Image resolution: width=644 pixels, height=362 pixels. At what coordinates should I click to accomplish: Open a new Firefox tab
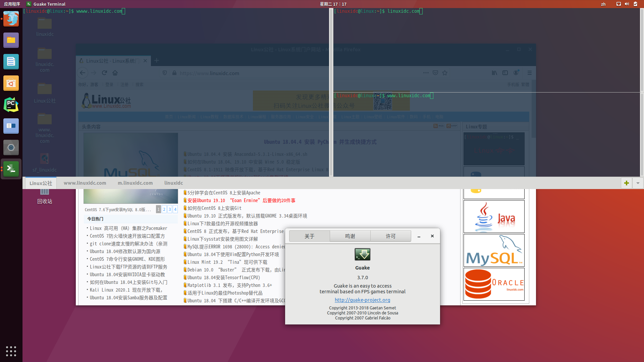[x=157, y=61]
